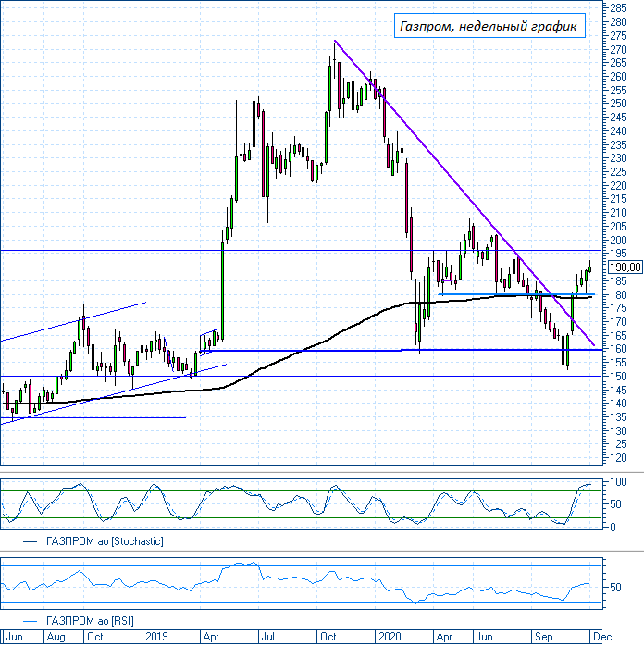Click the ГАЗПРОМ ао [RSI] legend label
Image resolution: width=644 pixels, height=646 pixels.
90,621
